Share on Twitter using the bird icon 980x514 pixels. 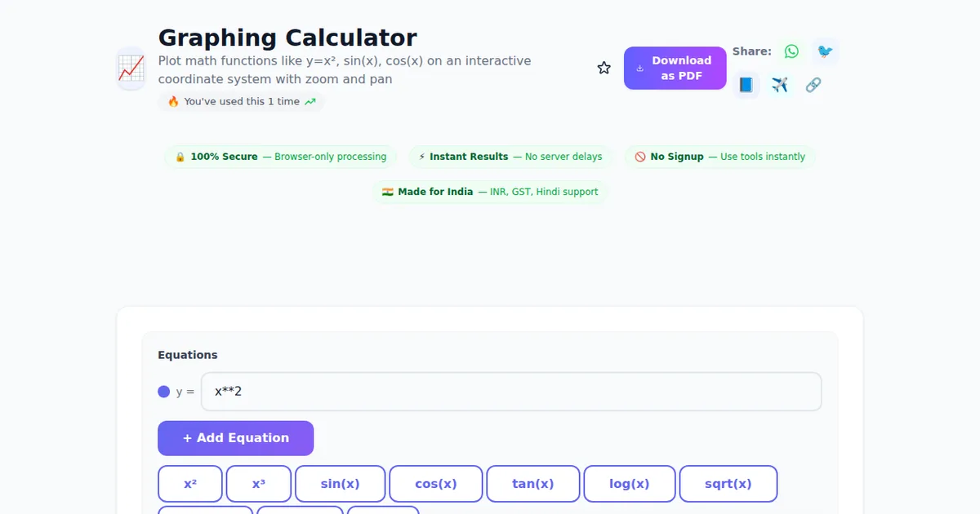pyautogui.click(x=825, y=51)
